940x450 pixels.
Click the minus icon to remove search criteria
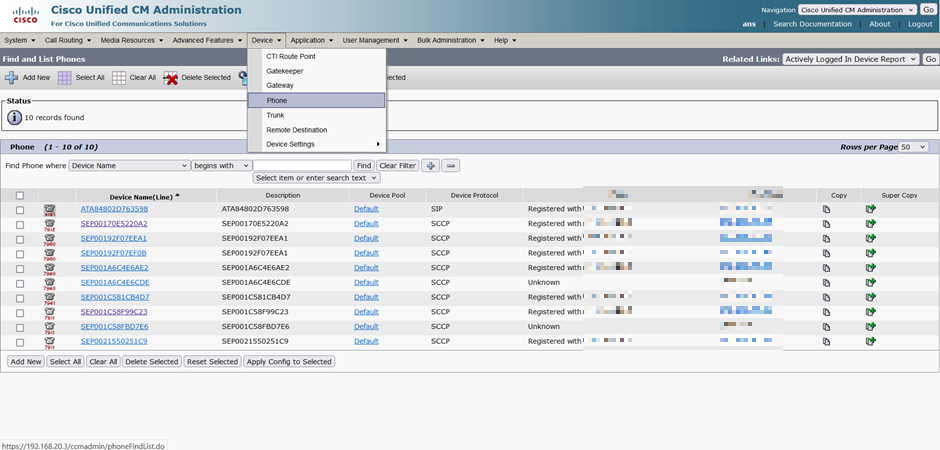[x=451, y=165]
